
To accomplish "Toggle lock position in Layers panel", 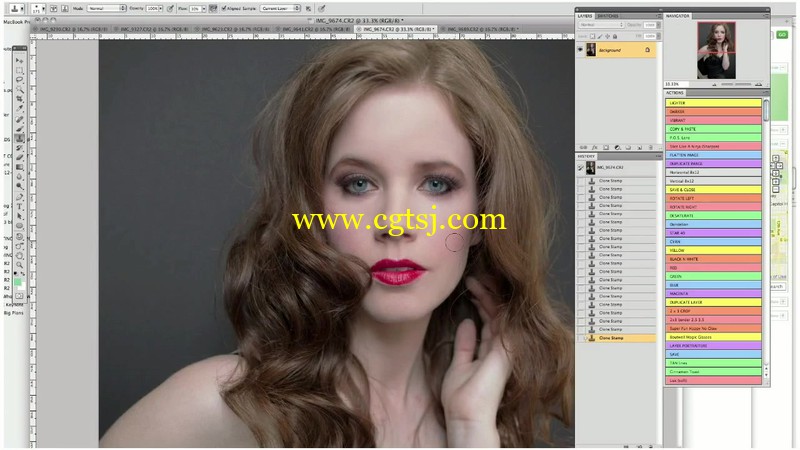I will click(607, 36).
